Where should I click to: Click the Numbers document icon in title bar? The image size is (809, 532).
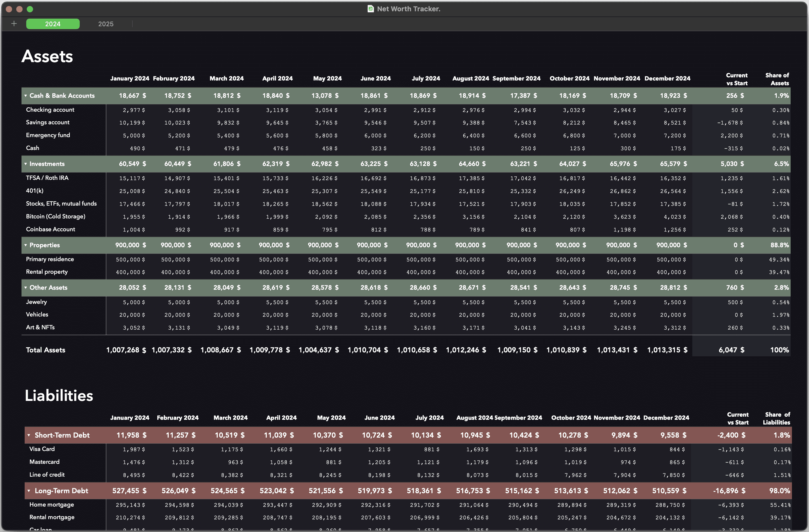[371, 9]
